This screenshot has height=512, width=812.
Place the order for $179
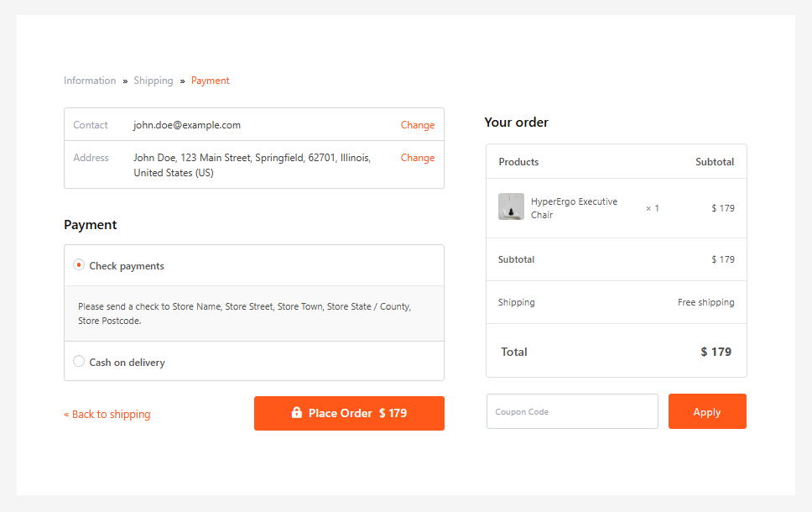coord(349,413)
